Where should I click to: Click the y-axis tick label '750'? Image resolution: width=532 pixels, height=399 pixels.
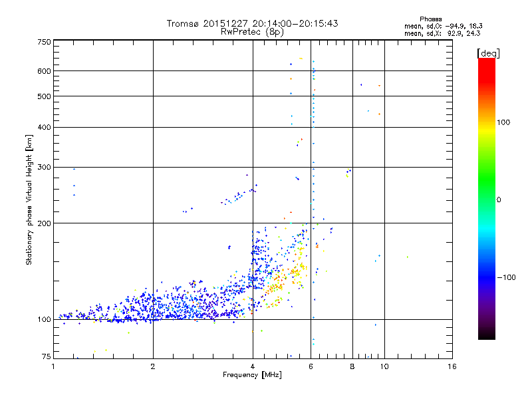[44, 42]
